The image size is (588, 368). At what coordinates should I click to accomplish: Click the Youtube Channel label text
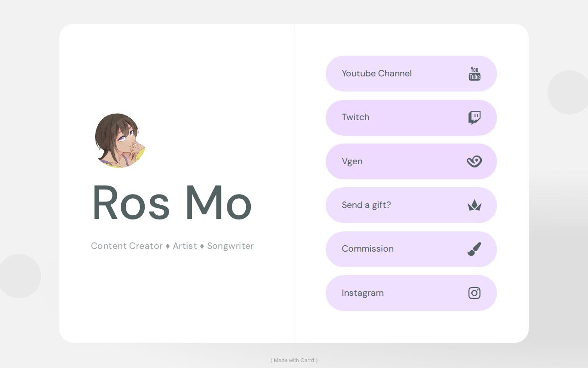(377, 74)
